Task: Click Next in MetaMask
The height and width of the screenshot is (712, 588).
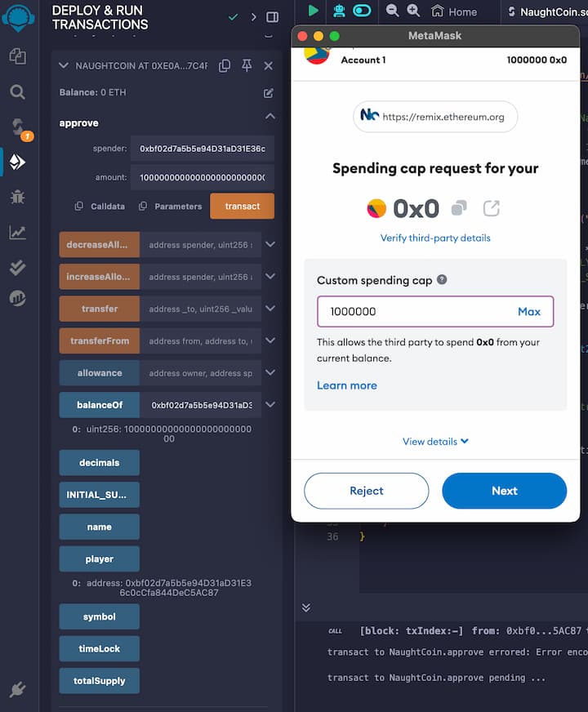Action: [x=505, y=491]
